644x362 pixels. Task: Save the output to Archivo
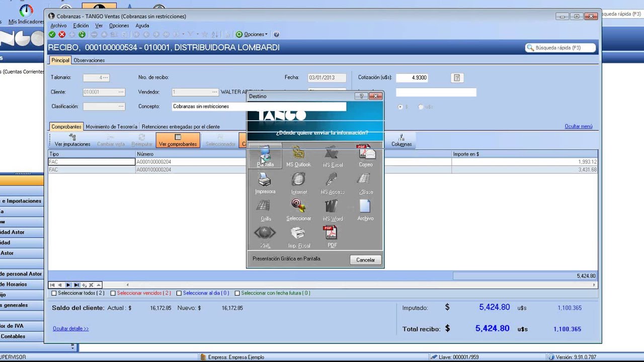click(366, 211)
